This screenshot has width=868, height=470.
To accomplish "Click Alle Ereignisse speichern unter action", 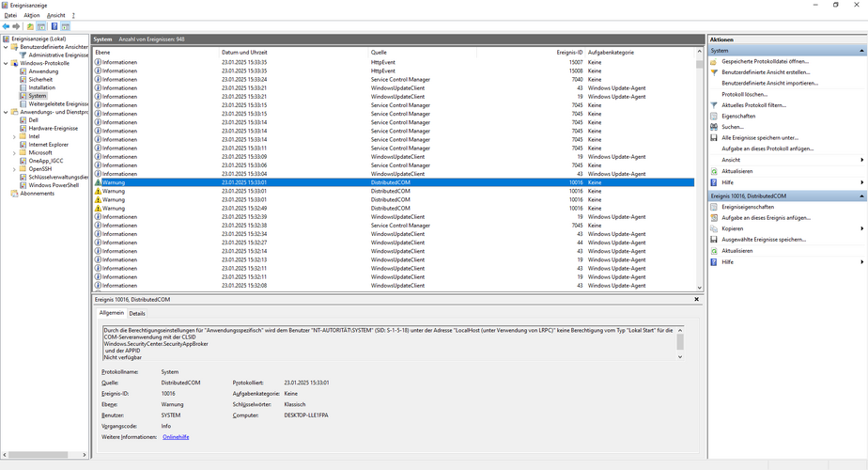I will pos(759,137).
